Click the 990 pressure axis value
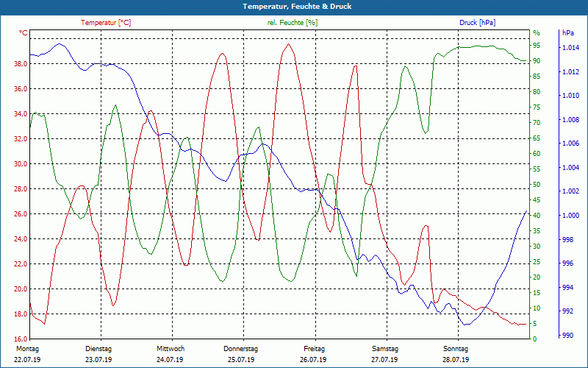 point(568,336)
